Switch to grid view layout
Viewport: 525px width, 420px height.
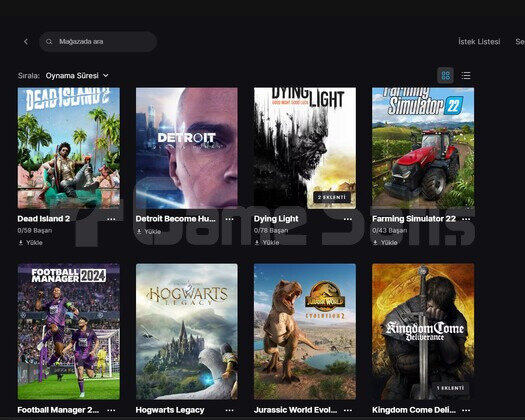(445, 75)
